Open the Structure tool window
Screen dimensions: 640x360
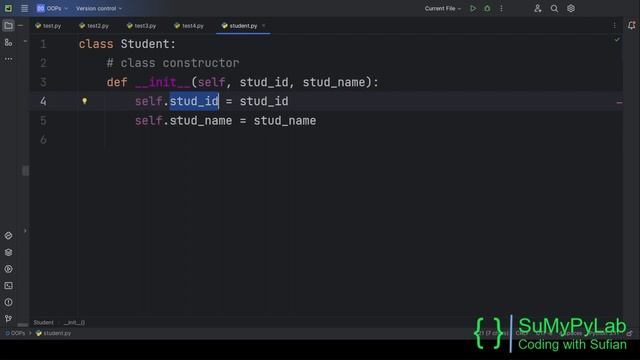(x=8, y=42)
